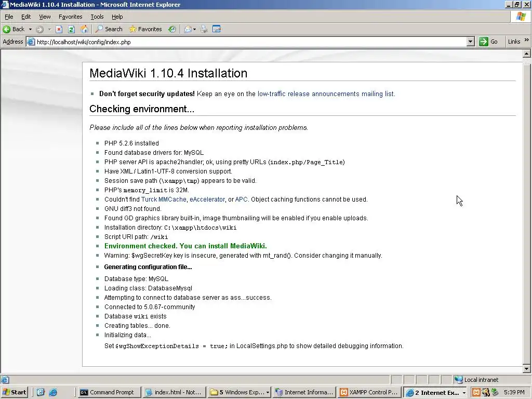532x399 pixels.
Task: Click the page icon in the address bar
Action: point(31,42)
